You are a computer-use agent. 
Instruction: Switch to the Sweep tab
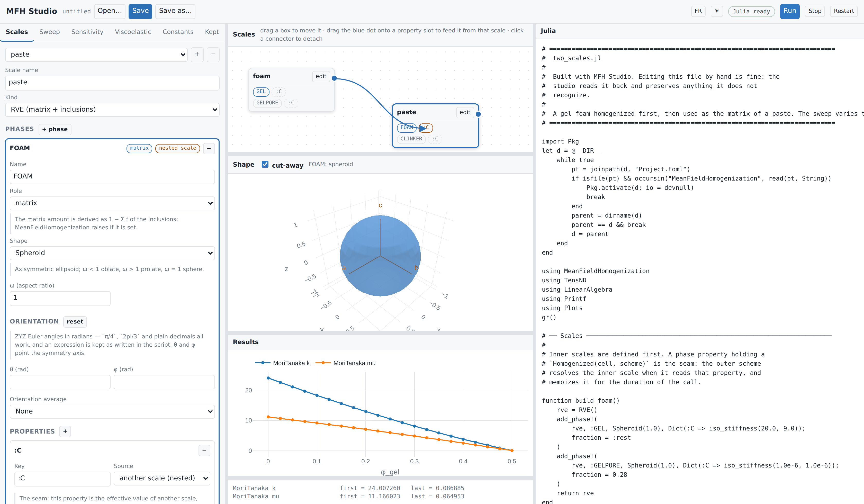49,32
